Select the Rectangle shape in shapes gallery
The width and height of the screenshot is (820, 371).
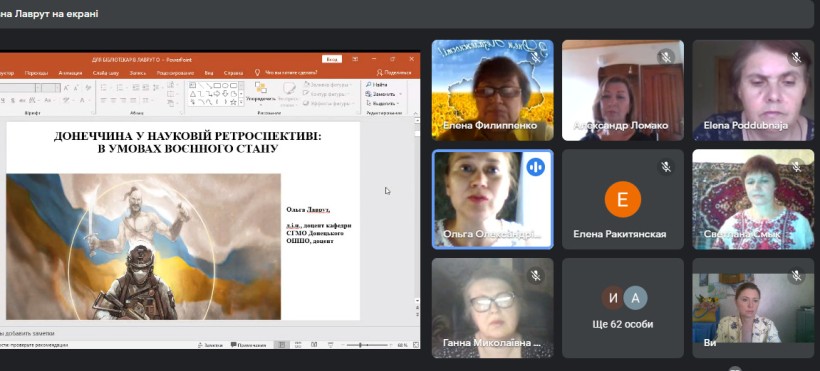(217, 85)
